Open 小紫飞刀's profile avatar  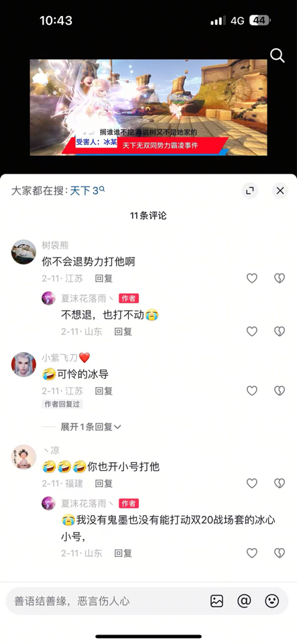23,365
